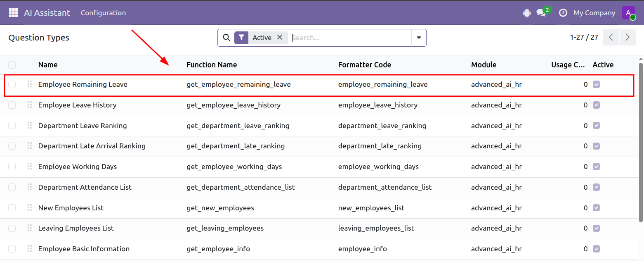This screenshot has width=644, height=262.
Task: Grab the drag handle of Employee Remaining Leave
Action: (x=29, y=84)
